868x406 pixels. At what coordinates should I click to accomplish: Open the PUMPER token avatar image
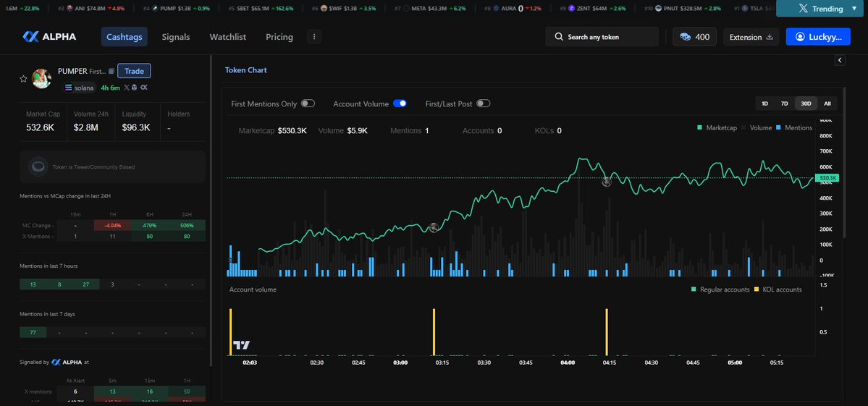point(41,79)
